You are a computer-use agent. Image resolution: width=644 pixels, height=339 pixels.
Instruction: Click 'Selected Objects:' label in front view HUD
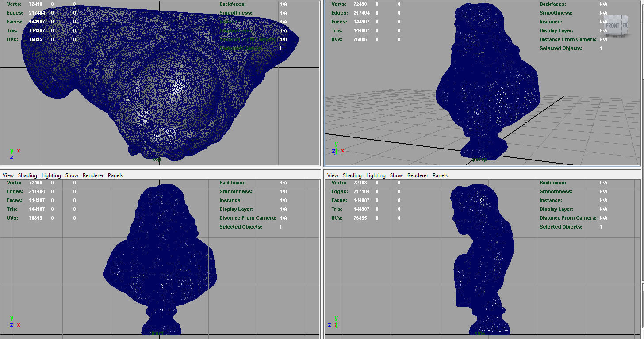click(241, 227)
